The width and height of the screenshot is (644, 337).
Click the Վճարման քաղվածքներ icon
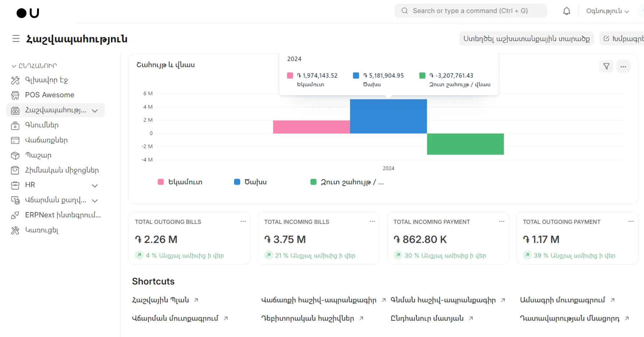pyautogui.click(x=15, y=200)
